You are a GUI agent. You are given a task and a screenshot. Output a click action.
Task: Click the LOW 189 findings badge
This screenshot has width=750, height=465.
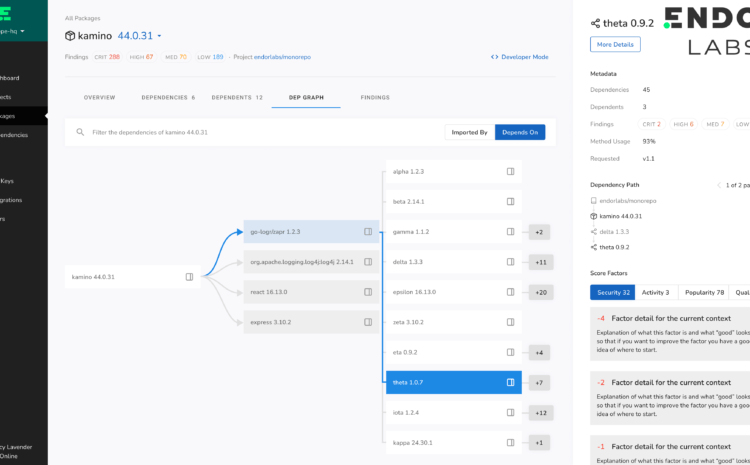click(210, 57)
